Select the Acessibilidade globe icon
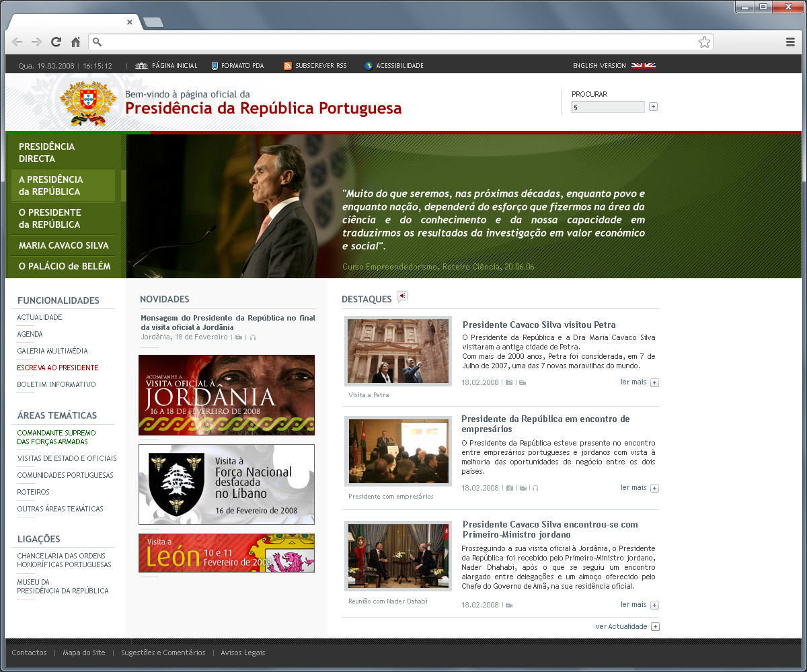This screenshot has height=672, width=807. click(x=367, y=65)
